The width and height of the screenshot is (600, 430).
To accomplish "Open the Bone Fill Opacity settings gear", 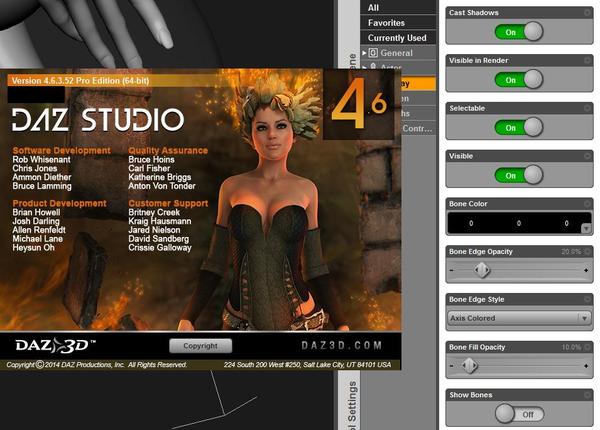I will pos(587,347).
